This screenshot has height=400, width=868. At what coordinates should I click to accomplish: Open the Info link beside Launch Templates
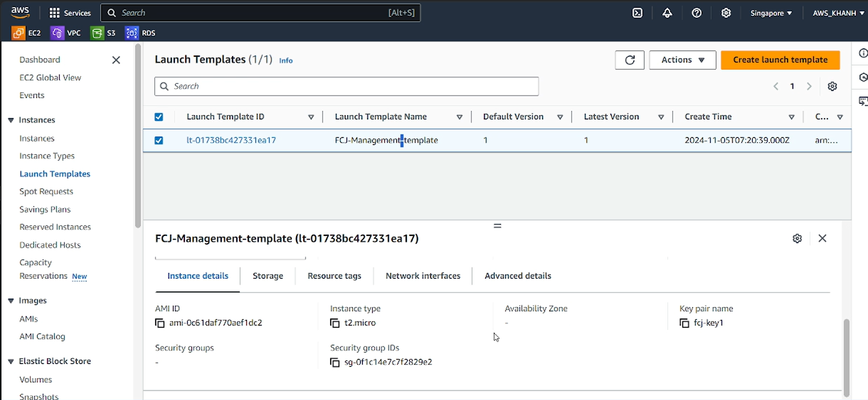tap(286, 61)
